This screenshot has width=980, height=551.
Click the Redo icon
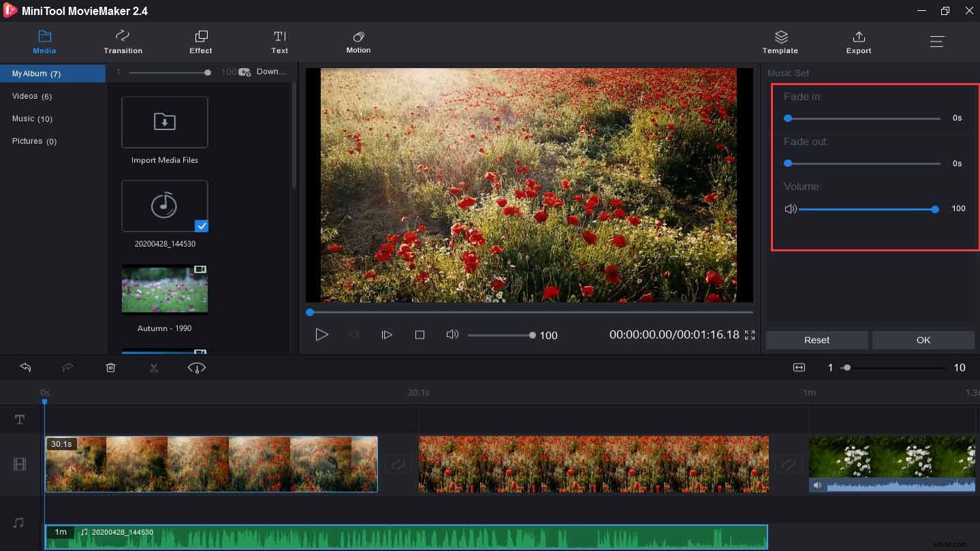tap(67, 367)
